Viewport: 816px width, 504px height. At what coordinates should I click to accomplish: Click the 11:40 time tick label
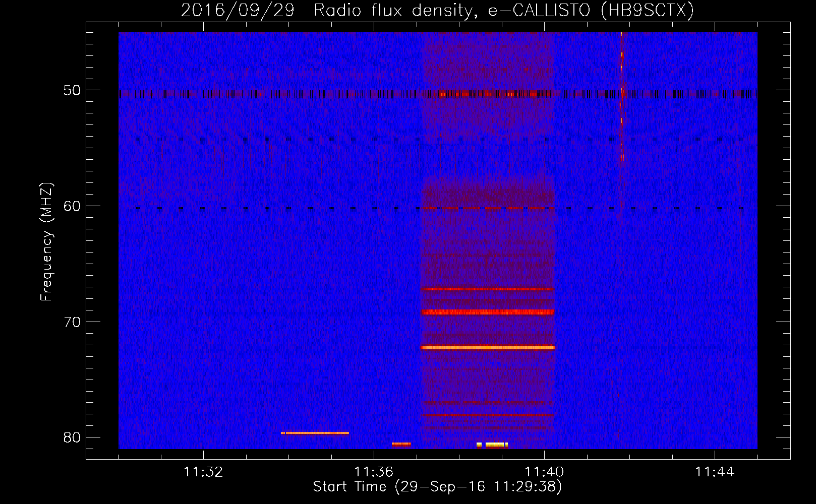pos(544,472)
